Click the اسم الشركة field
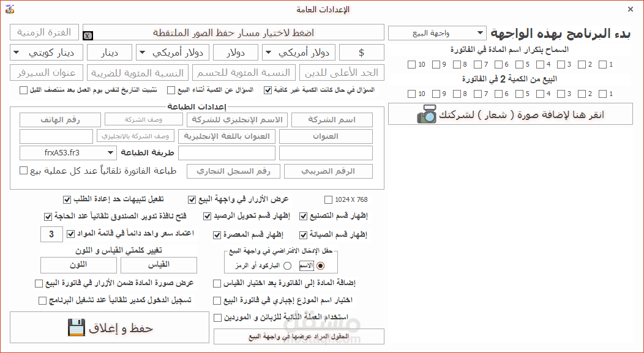Screen dimensions: 644x353 pyautogui.click(x=332, y=120)
